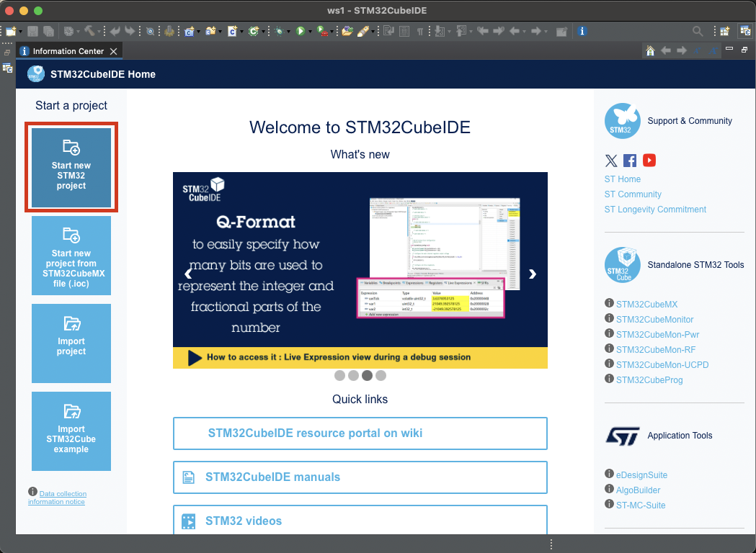Open the ST Longevity Commitment link
Viewport: 756px width, 553px height.
(655, 209)
